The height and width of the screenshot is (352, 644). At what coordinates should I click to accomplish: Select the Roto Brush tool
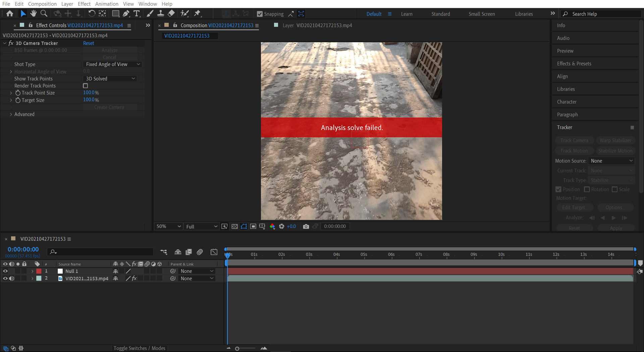(185, 13)
